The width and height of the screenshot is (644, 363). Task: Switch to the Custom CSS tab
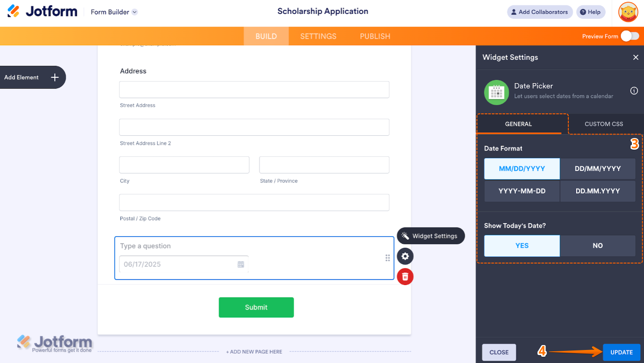[x=603, y=124]
